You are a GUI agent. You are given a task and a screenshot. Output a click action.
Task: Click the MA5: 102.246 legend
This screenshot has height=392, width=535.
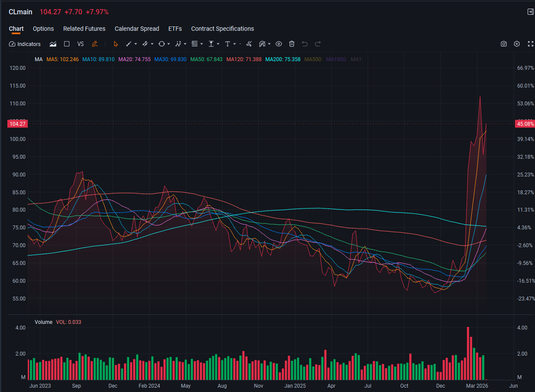click(62, 59)
